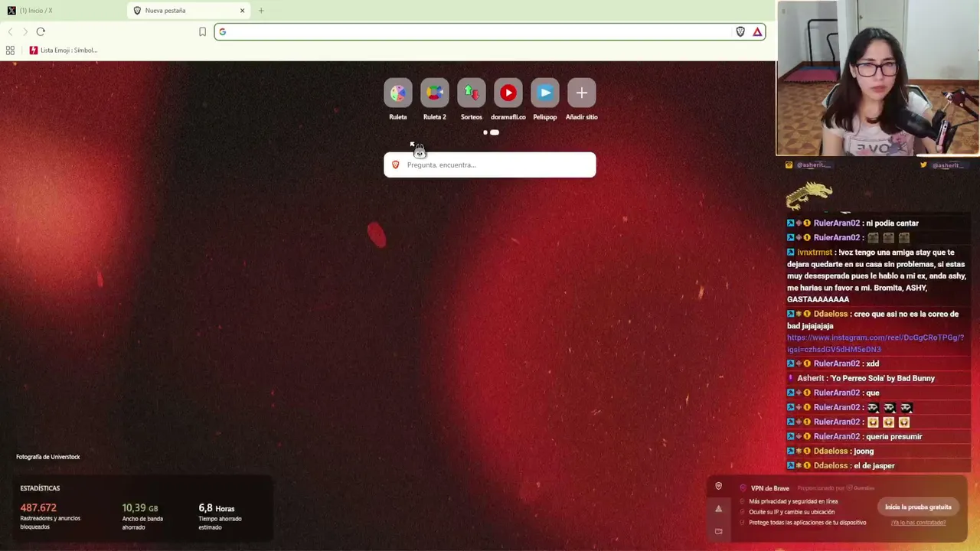Go forward with the forward arrow
The image size is (980, 551).
click(x=25, y=31)
